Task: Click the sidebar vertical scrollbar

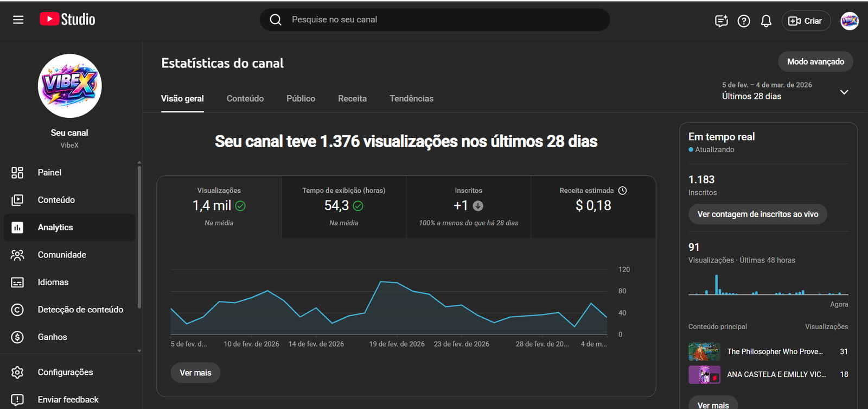Action: [x=139, y=237]
